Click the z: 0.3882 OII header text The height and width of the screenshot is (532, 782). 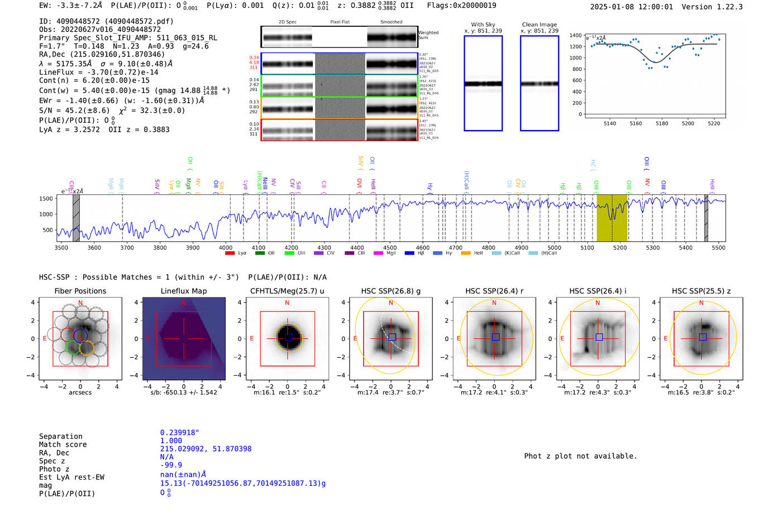[x=376, y=6]
